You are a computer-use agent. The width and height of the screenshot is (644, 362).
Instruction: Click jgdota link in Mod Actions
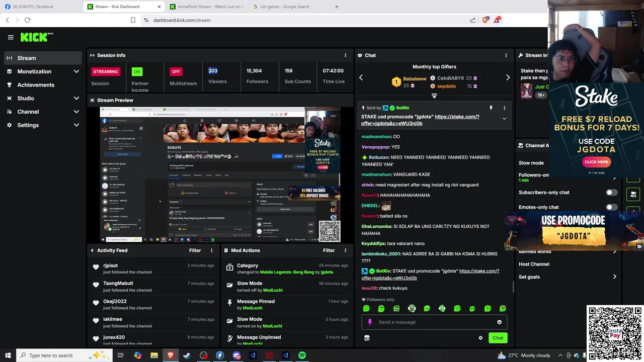[x=327, y=272]
